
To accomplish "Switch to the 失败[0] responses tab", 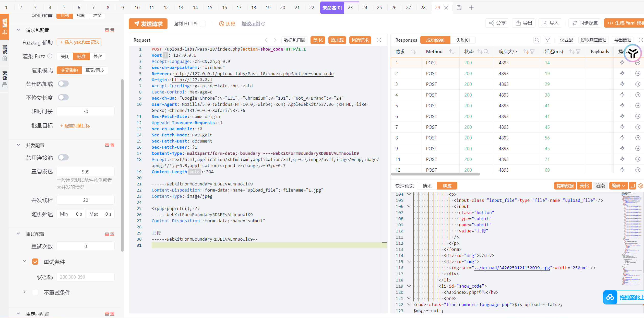I will tap(462, 40).
